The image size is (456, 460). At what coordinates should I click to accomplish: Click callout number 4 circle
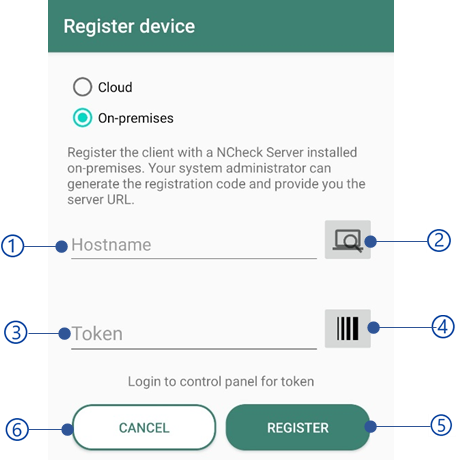443,327
